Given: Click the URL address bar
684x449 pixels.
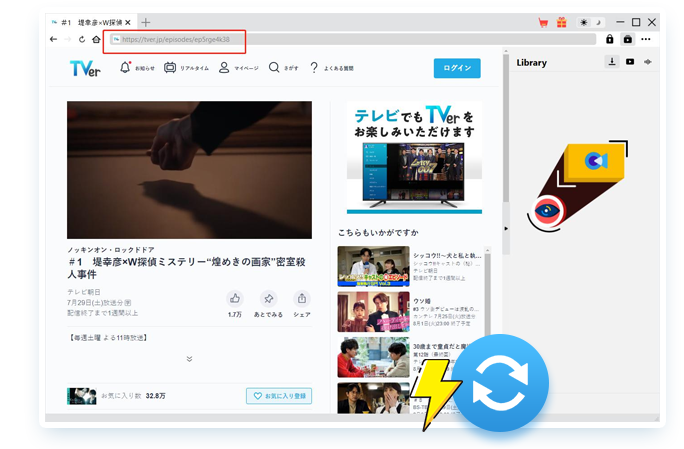Looking at the screenshot, I should pos(352,39).
